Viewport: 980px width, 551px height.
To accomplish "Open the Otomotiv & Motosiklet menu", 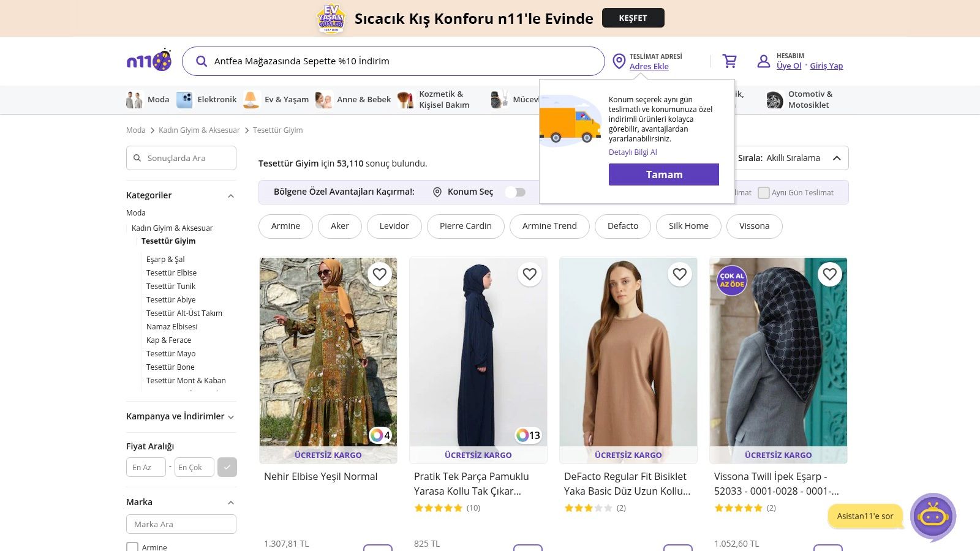I will pos(810,99).
